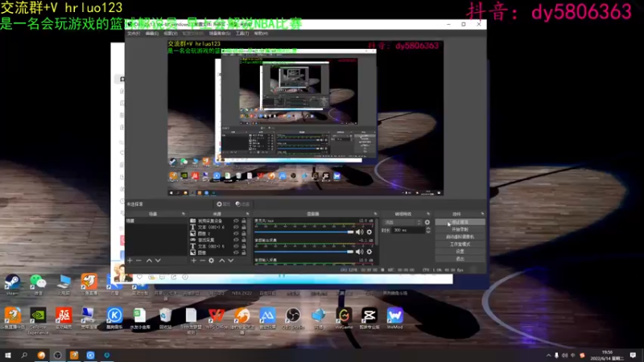Move source up in Sources panel
This screenshot has width=644, height=362.
(x=222, y=261)
